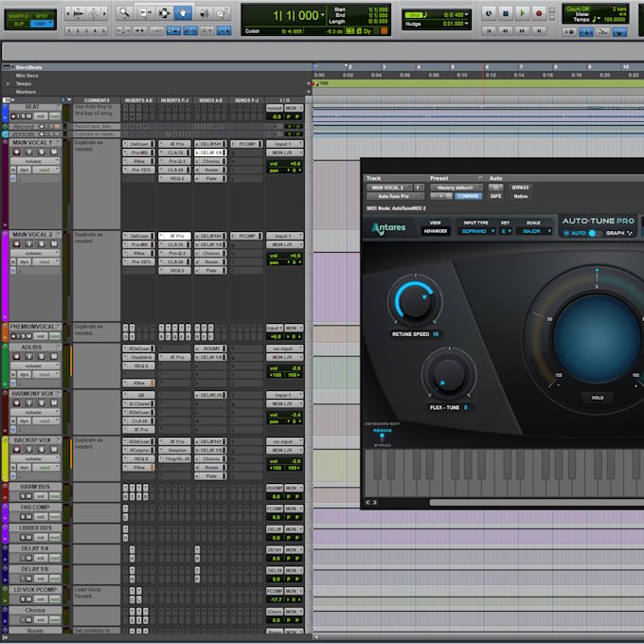Click the red Record transport button
The width and height of the screenshot is (644, 644).
tap(539, 13)
